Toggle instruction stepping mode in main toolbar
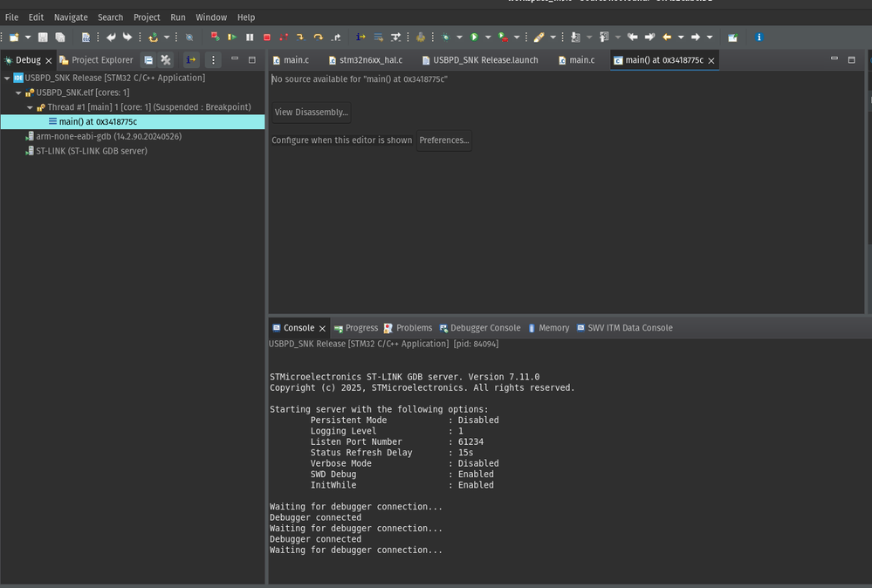This screenshot has height=588, width=872. pos(360,38)
